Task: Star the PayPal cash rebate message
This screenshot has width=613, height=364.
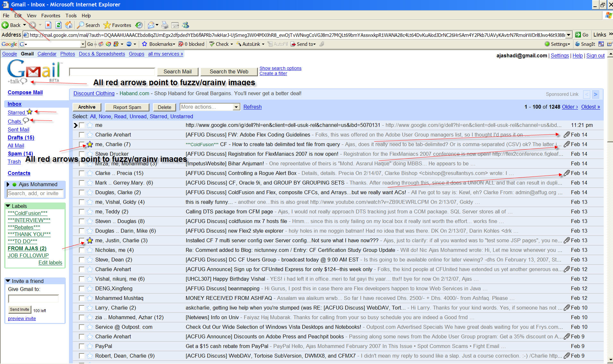Action: coord(90,346)
